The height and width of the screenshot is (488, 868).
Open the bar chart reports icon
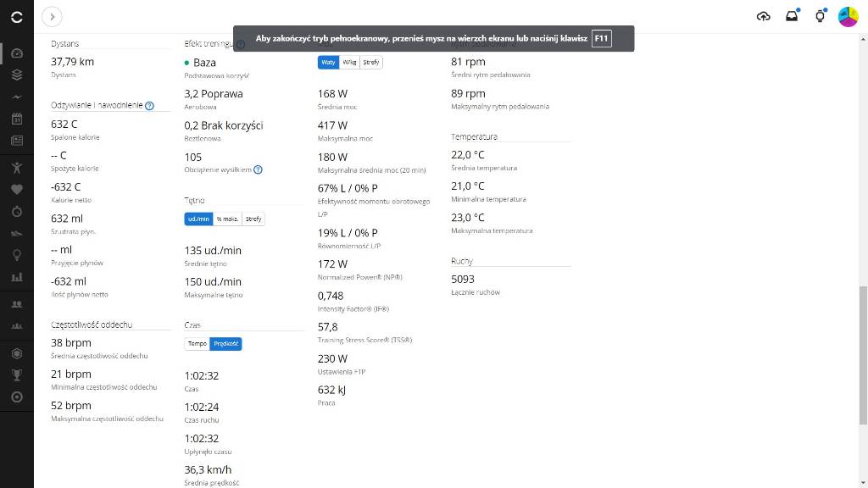pos(17,276)
